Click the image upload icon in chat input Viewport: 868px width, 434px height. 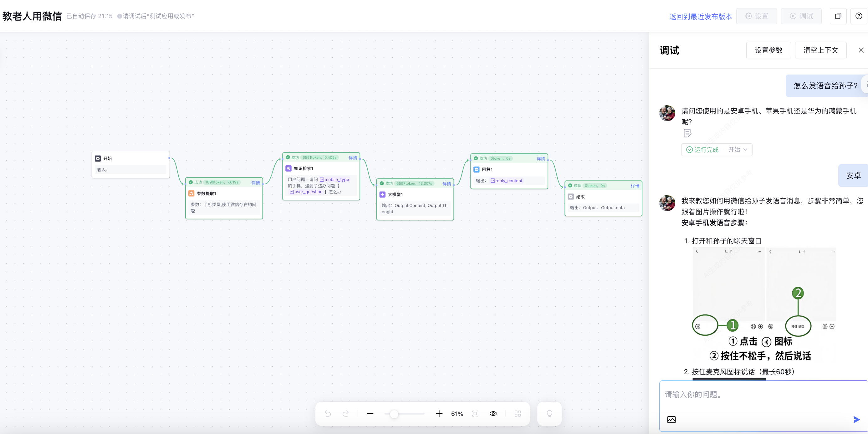pos(671,420)
